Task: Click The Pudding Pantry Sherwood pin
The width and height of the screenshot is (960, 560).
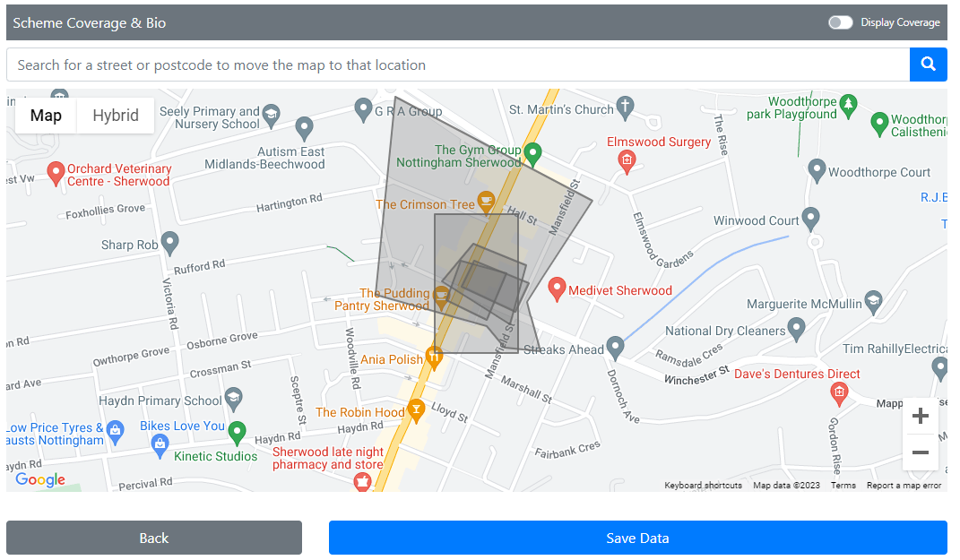Action: pos(441,298)
